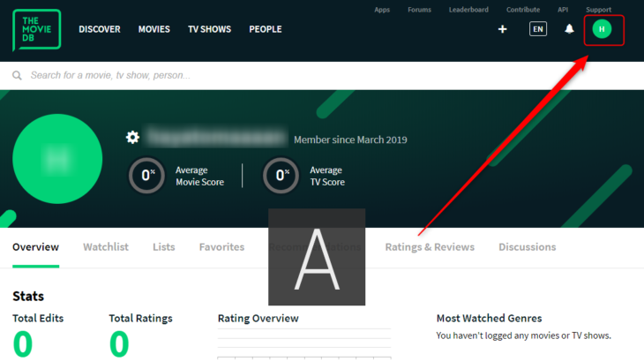Click The Movie DB logo
Image resolution: width=644 pixels, height=362 pixels.
37,29
